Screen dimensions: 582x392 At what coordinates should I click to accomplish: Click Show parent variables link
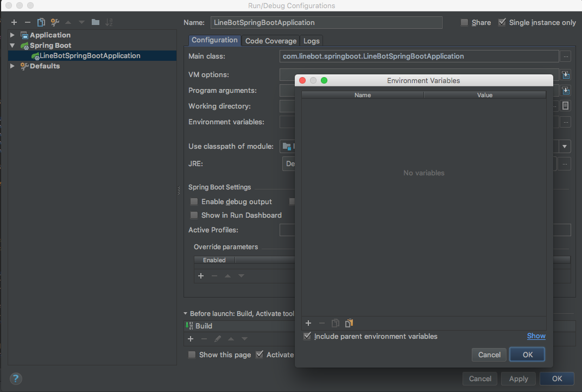(536, 336)
